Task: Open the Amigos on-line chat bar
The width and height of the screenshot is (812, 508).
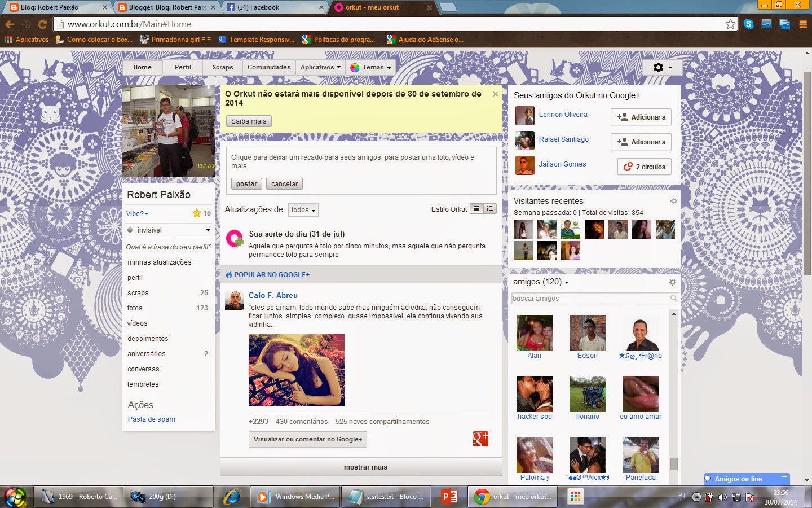Action: tap(747, 479)
